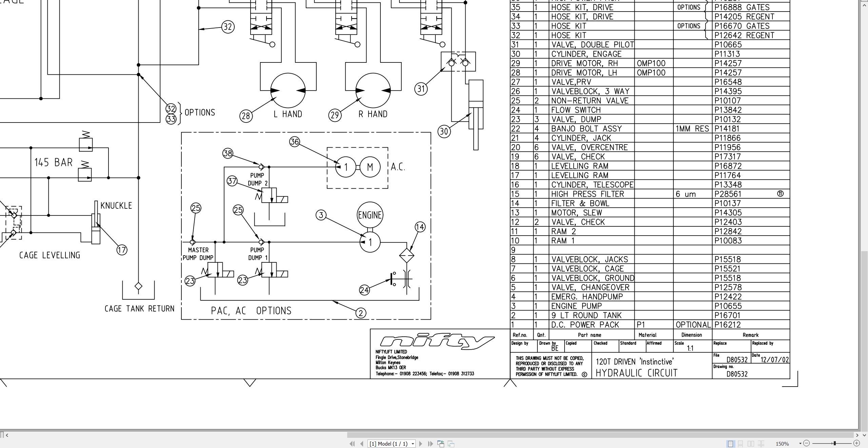Viewport: 868px width, 448px height.
Task: Click balloon 14 beside the filter symbol
Action: (x=420, y=227)
